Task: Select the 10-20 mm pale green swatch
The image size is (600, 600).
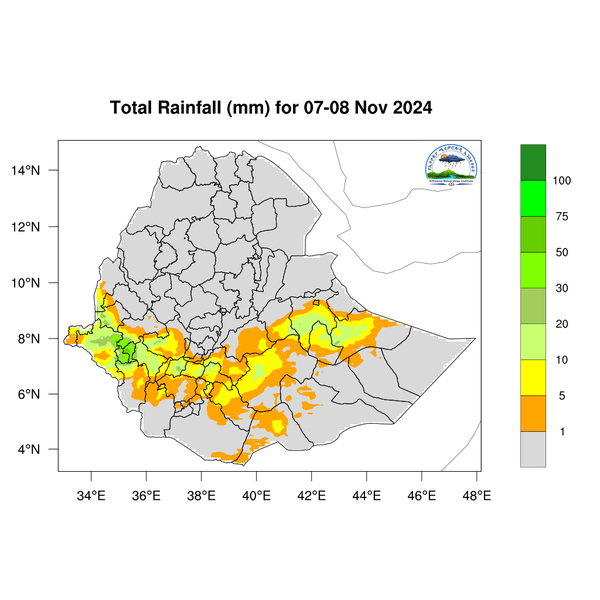Action: tap(533, 342)
